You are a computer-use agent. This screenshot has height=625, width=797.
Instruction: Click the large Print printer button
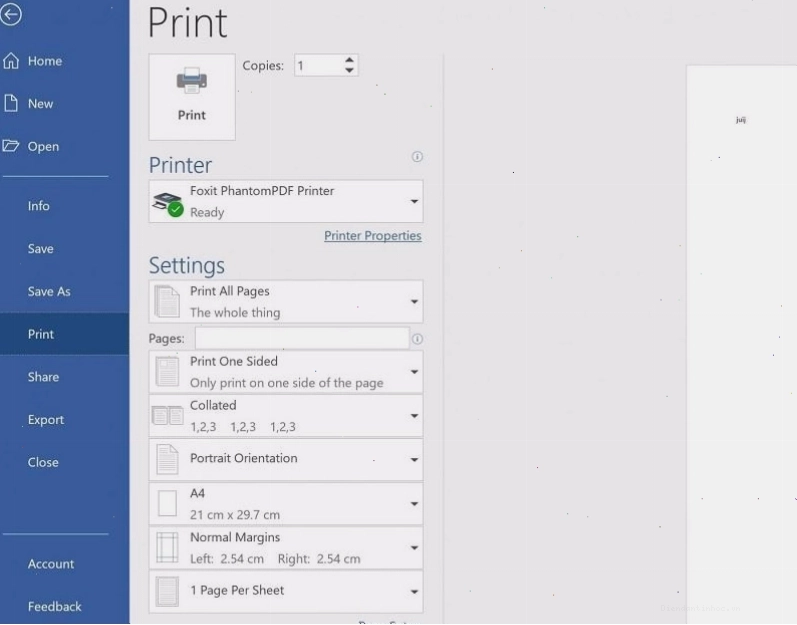[192, 97]
